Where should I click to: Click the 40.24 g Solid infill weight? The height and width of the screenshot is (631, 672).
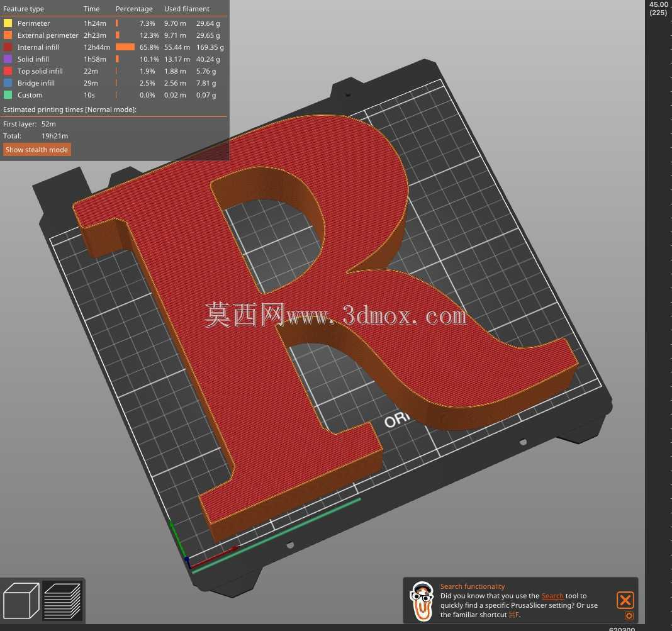tap(208, 59)
